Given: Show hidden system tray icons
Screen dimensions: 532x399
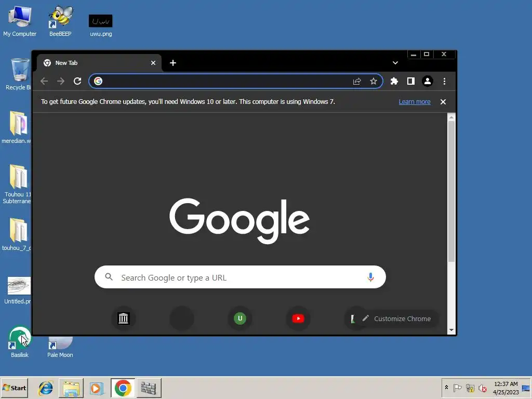Looking at the screenshot, I should point(446,388).
